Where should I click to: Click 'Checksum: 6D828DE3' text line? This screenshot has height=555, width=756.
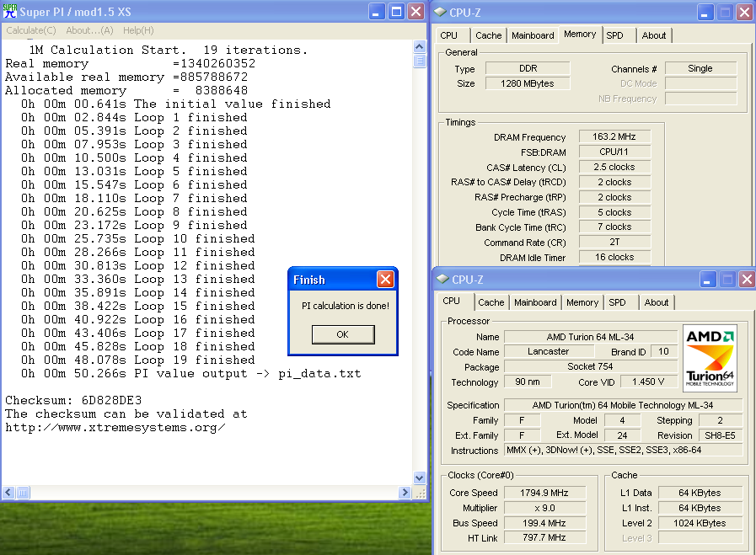(x=73, y=400)
